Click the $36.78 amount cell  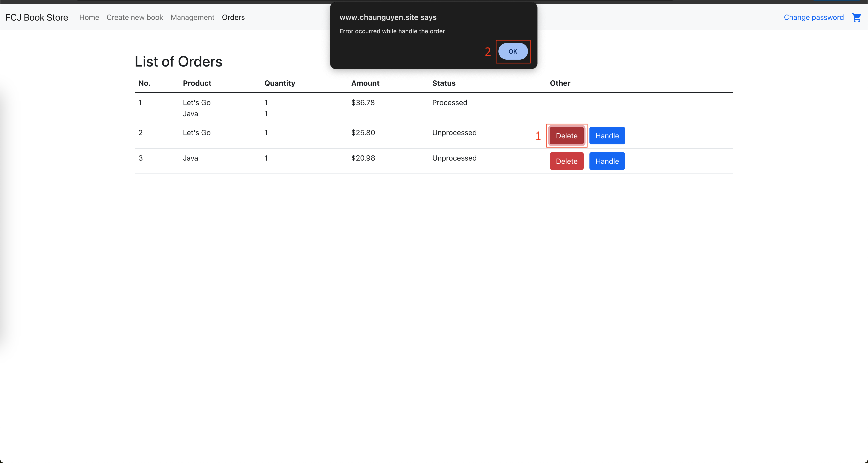[363, 102]
